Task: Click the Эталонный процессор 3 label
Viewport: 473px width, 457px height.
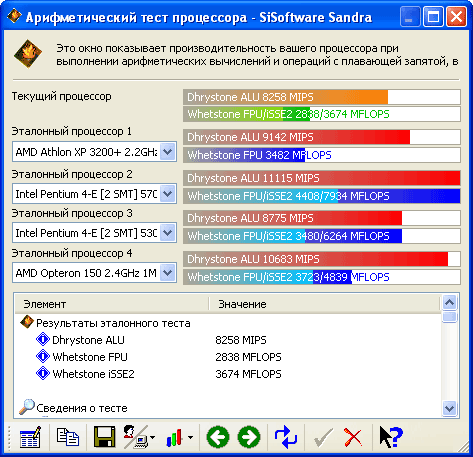Action: [72, 213]
